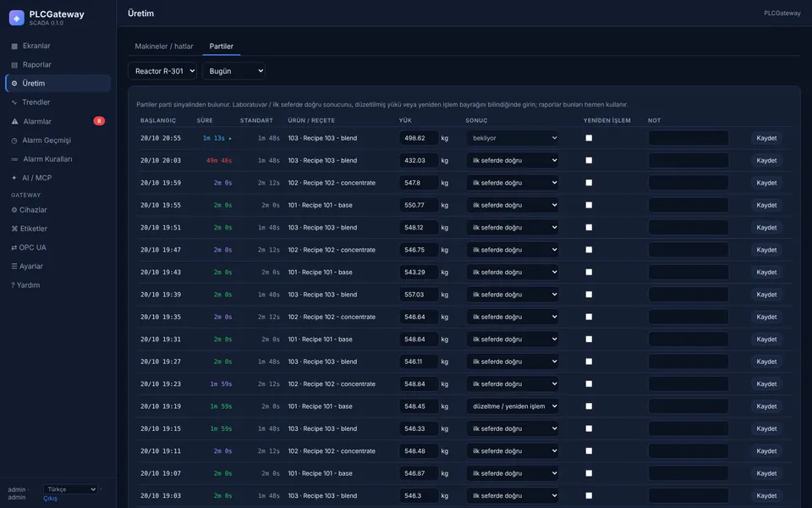Click the note field for the 20:03 batch

coord(689,160)
